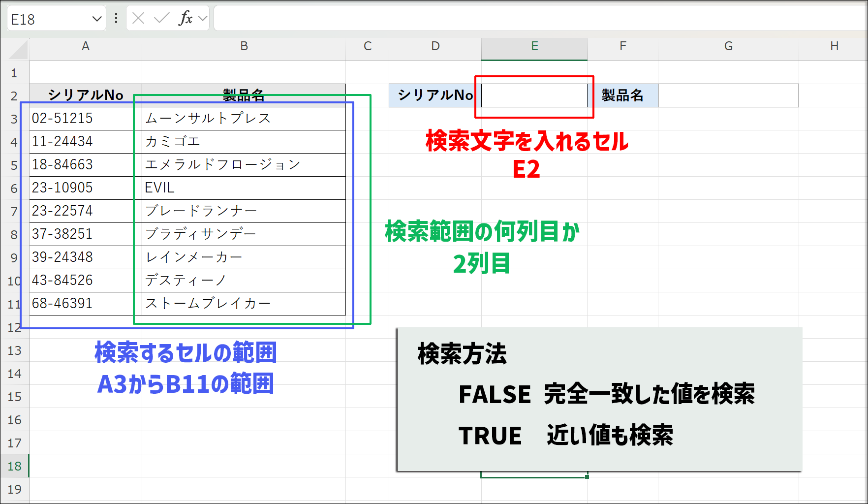
Task: Click the Cancel X icon beside the formula bar
Action: click(138, 18)
